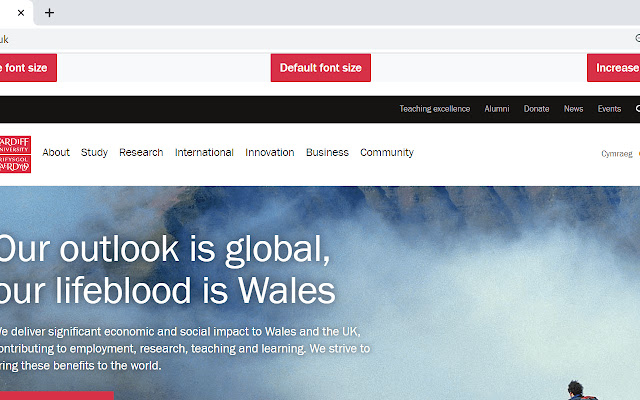
Task: Click the Default font size button
Action: (x=320, y=68)
